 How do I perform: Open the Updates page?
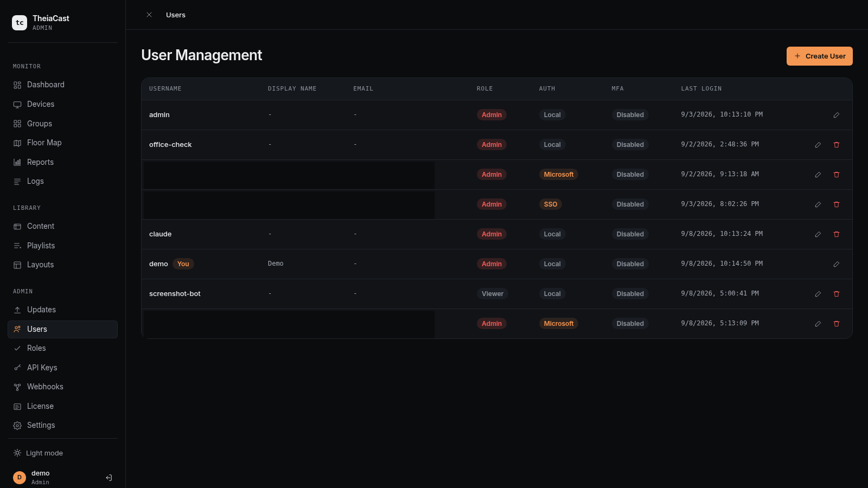[62, 310]
